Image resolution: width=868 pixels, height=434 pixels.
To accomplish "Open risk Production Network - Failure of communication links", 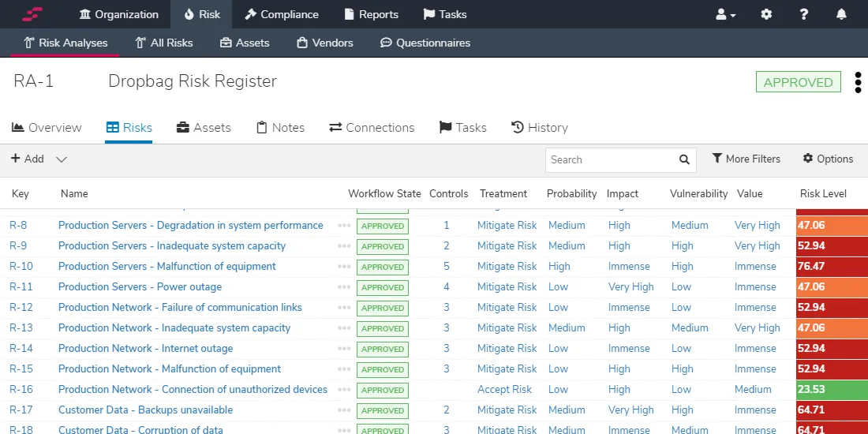I will tap(180, 307).
